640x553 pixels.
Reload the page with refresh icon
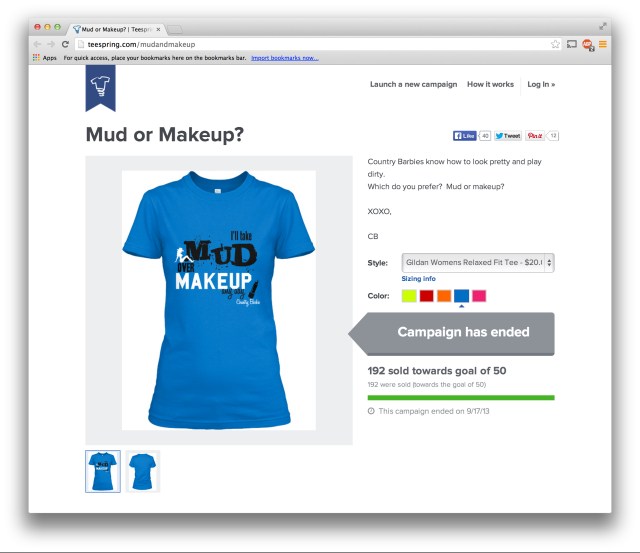(x=65, y=44)
